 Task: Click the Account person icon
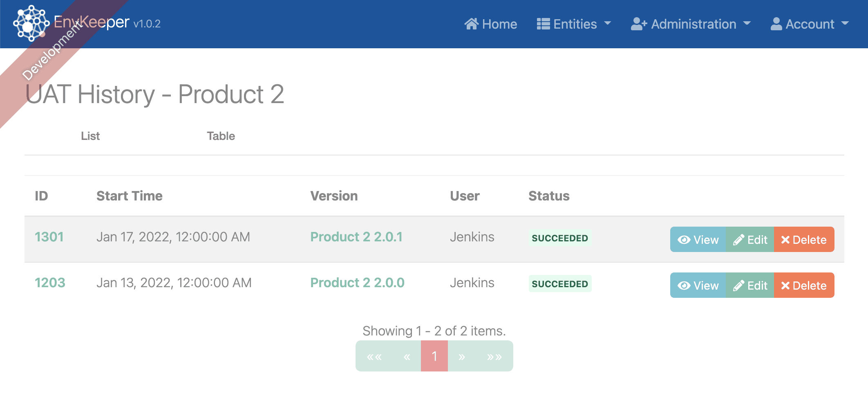pos(776,24)
